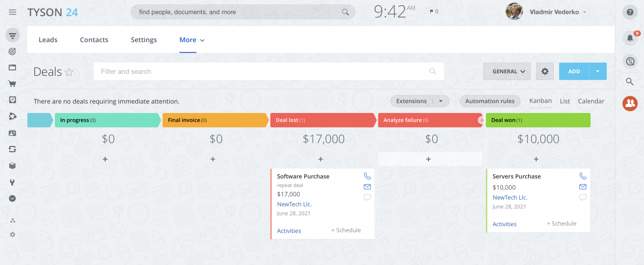Focus the Filter and search field
644x265 pixels.
262,72
